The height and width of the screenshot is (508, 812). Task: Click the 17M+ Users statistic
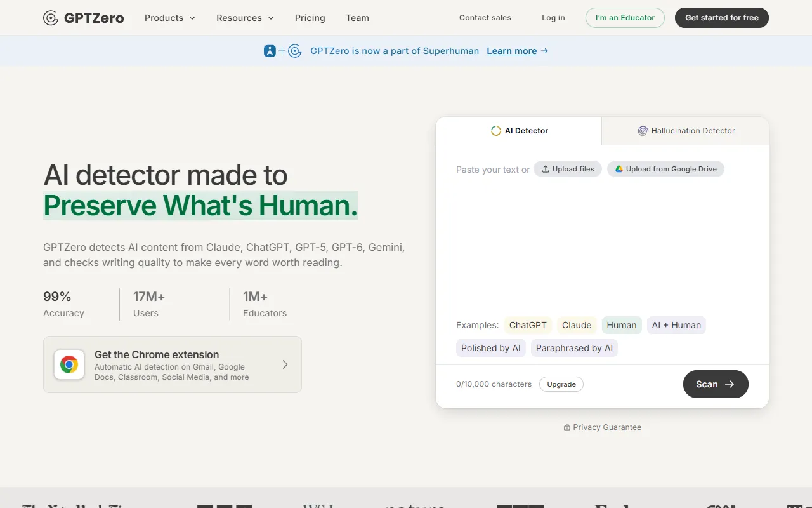pyautogui.click(x=149, y=304)
